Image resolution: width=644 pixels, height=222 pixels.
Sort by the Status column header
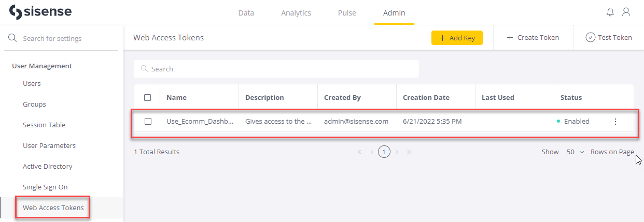coord(571,97)
